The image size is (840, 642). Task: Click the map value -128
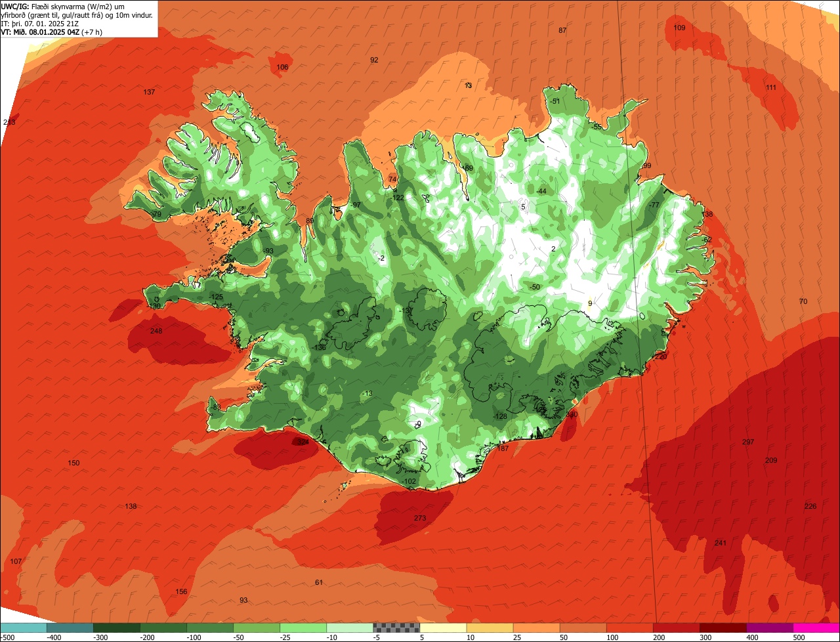pyautogui.click(x=501, y=416)
